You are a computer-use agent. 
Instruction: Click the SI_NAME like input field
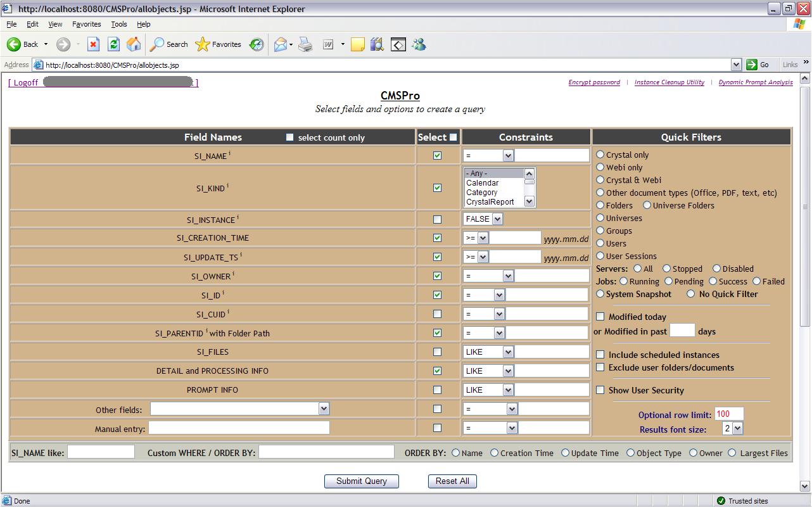point(101,452)
